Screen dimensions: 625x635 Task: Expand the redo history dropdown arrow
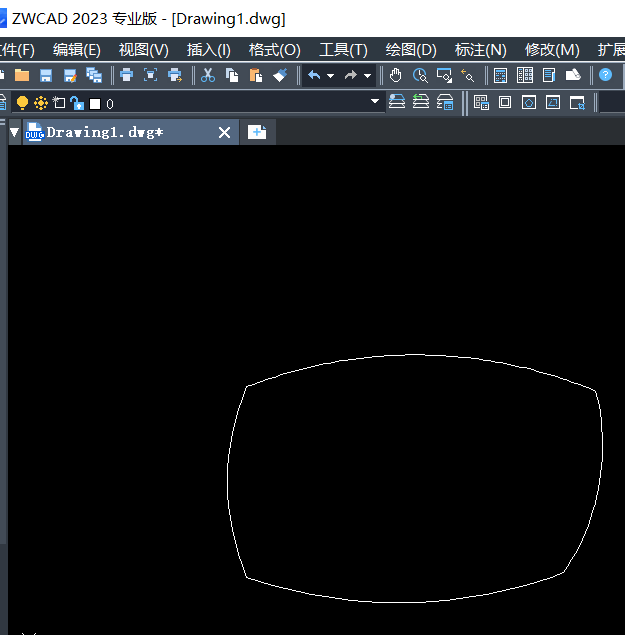(367, 75)
